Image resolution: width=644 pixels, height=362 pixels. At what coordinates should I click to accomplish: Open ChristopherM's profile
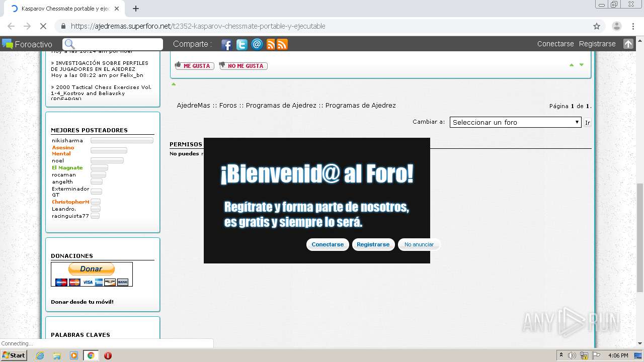point(70,202)
